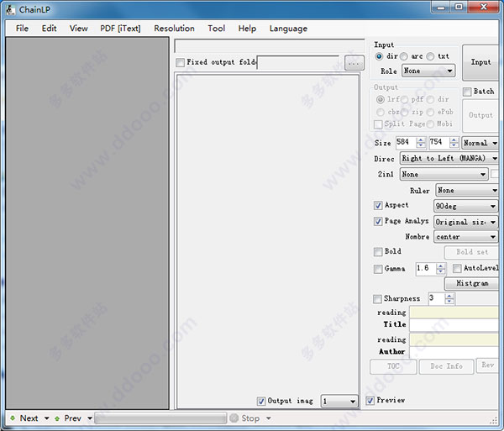Screen dimensions: 504x431
Task: Toggle the Preview checkbox
Action: [x=370, y=401]
